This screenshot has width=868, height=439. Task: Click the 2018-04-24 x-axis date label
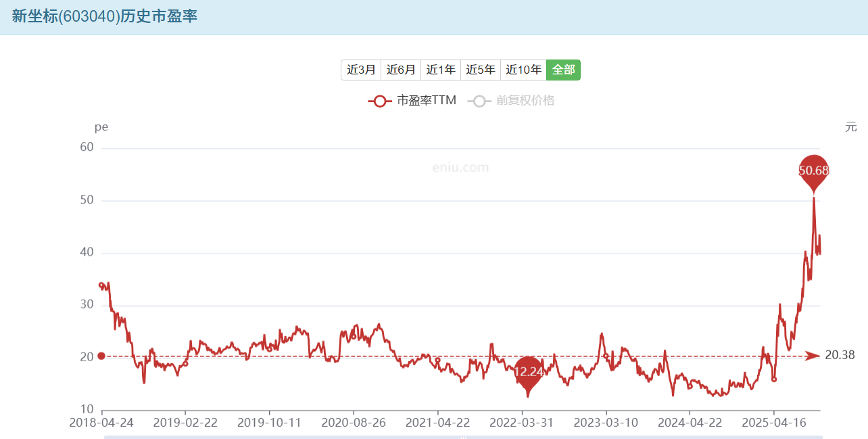[101, 422]
